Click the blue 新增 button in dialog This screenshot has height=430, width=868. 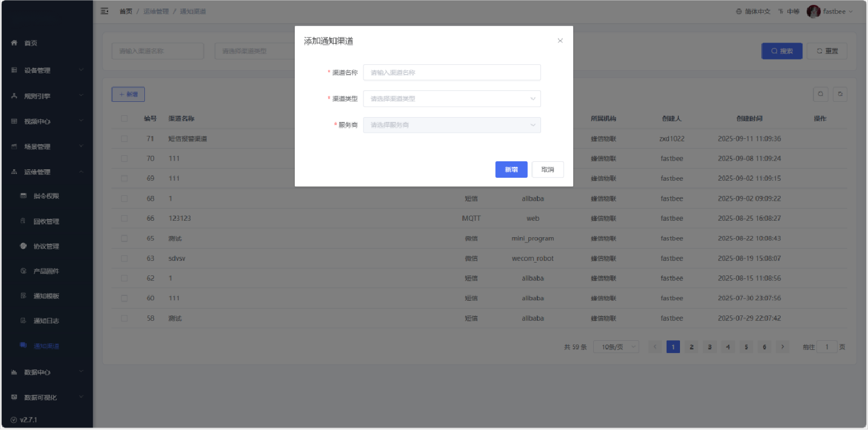[511, 170]
